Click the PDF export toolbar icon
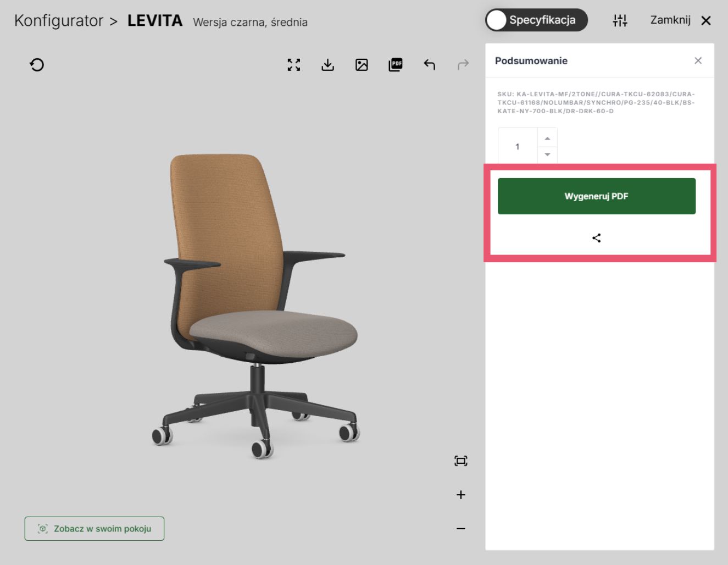Viewport: 728px width, 565px height. click(x=396, y=65)
